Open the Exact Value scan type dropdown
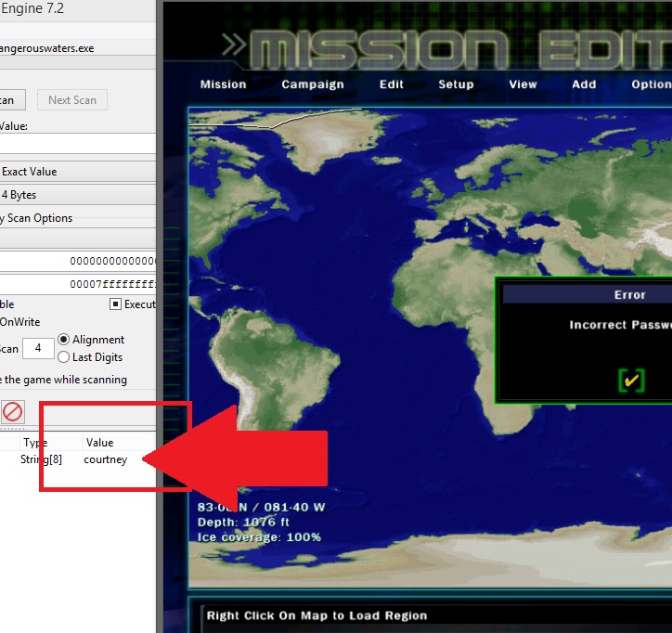The height and width of the screenshot is (633, 672). click(x=78, y=172)
